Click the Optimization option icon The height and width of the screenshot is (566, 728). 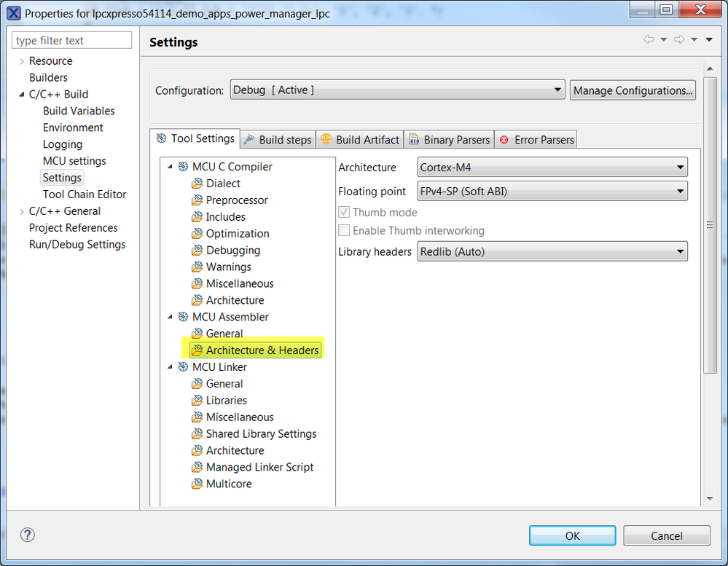(x=197, y=233)
